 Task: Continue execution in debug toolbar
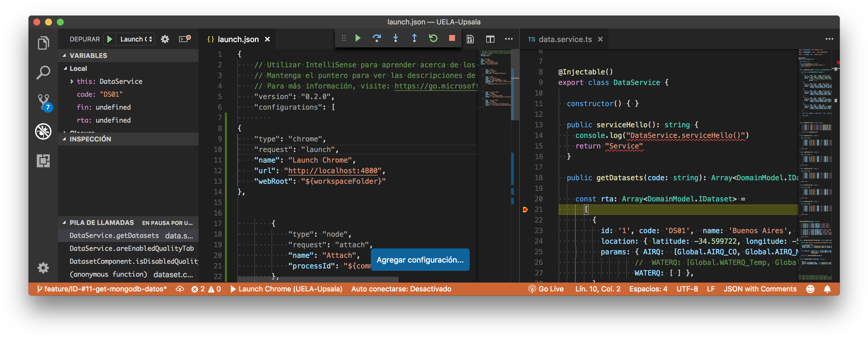click(x=358, y=38)
